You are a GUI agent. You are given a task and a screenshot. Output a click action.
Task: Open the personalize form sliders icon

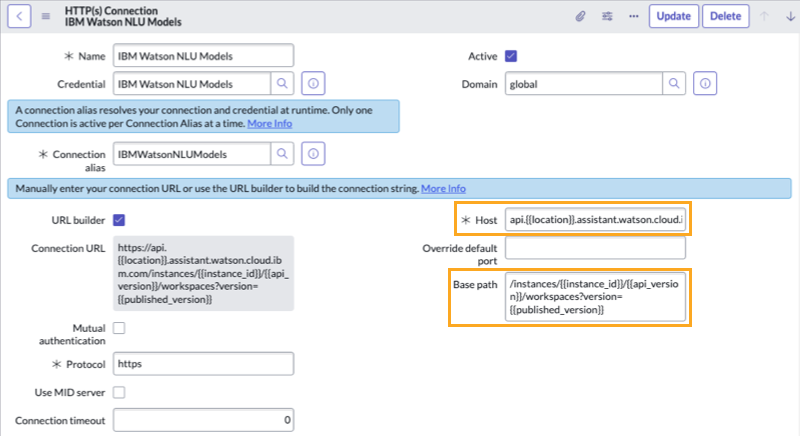[607, 16]
